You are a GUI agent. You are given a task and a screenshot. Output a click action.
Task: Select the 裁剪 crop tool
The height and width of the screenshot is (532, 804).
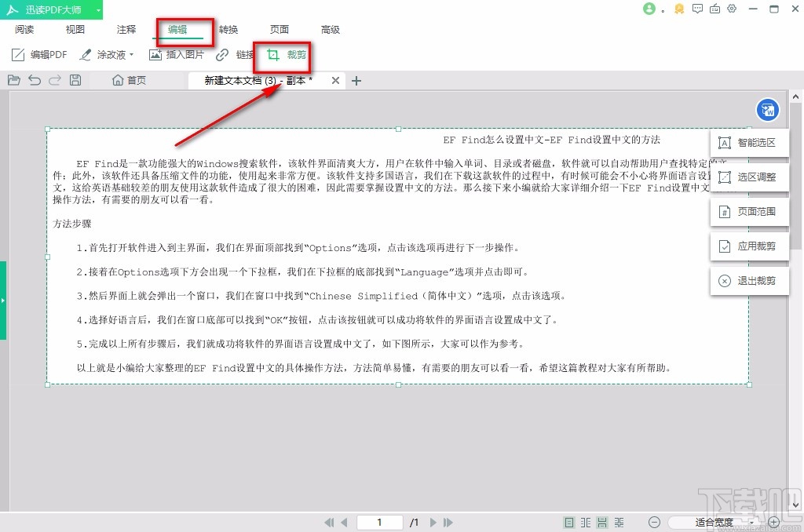tap(287, 54)
